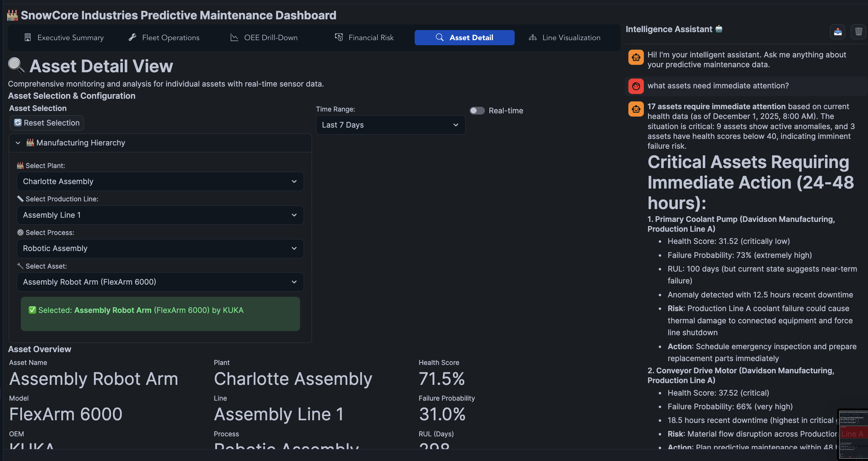Open the Select Plant dropdown
The width and height of the screenshot is (868, 461).
(160, 181)
